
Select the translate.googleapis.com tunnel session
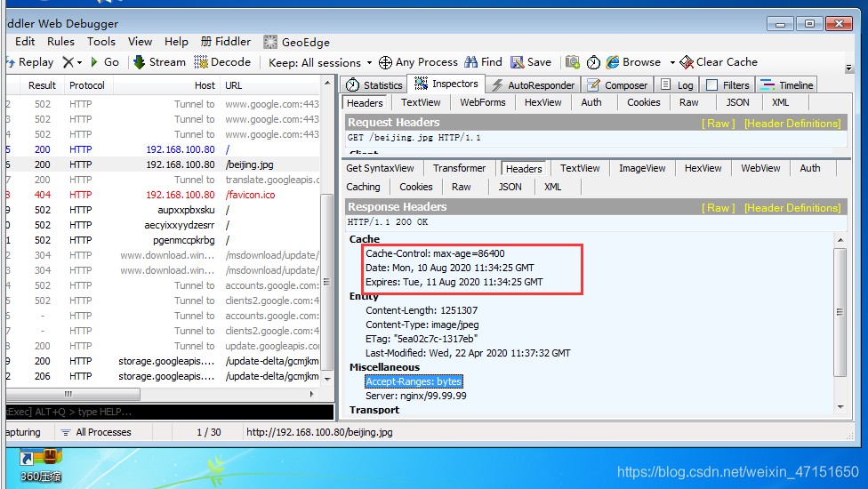163,180
